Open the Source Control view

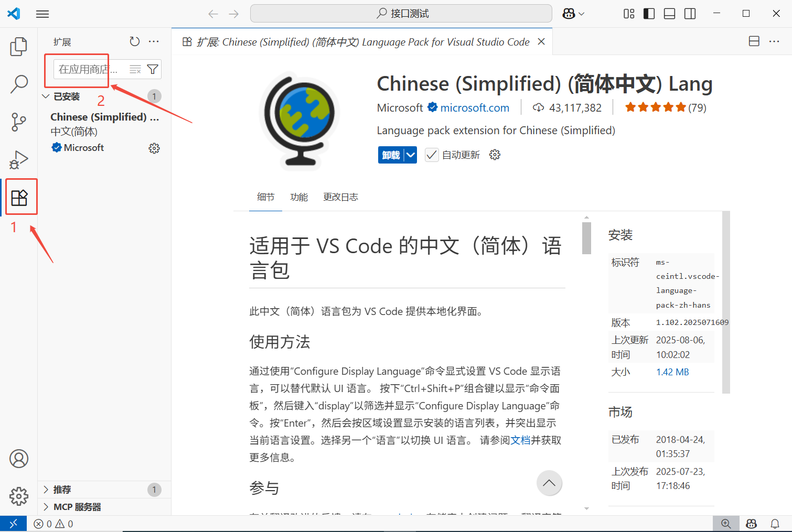pos(19,122)
